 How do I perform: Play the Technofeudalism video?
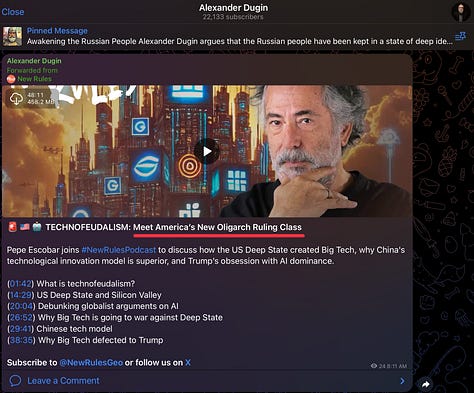coord(207,151)
